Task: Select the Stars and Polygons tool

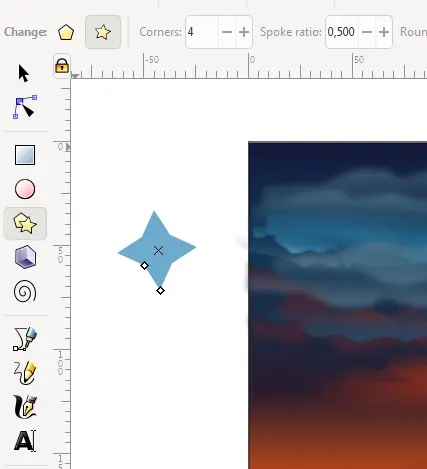Action: 25,223
